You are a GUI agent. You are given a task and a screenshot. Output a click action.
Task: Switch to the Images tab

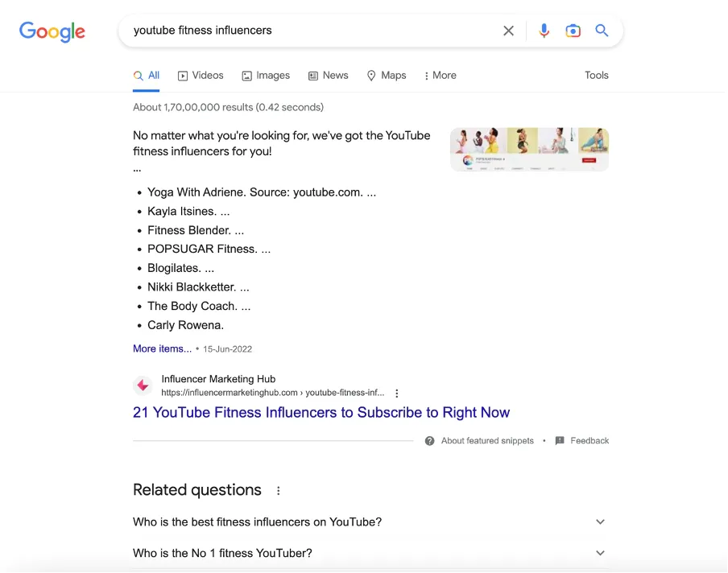(266, 76)
